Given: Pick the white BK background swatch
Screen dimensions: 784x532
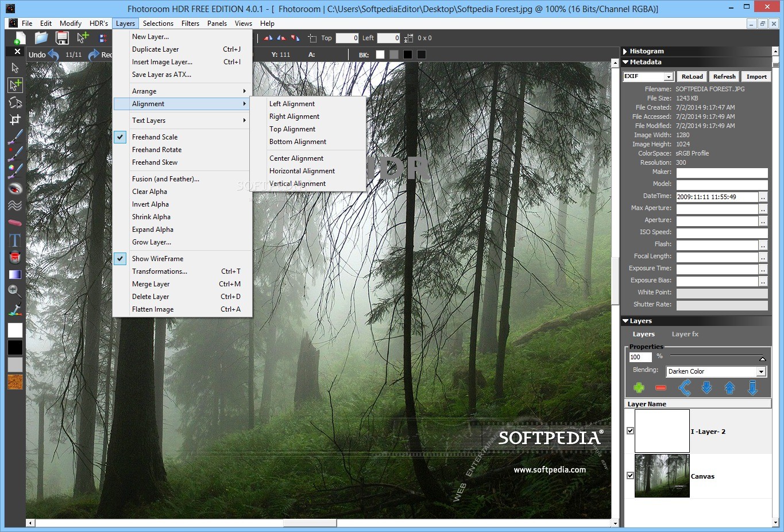Looking at the screenshot, I should tap(380, 55).
